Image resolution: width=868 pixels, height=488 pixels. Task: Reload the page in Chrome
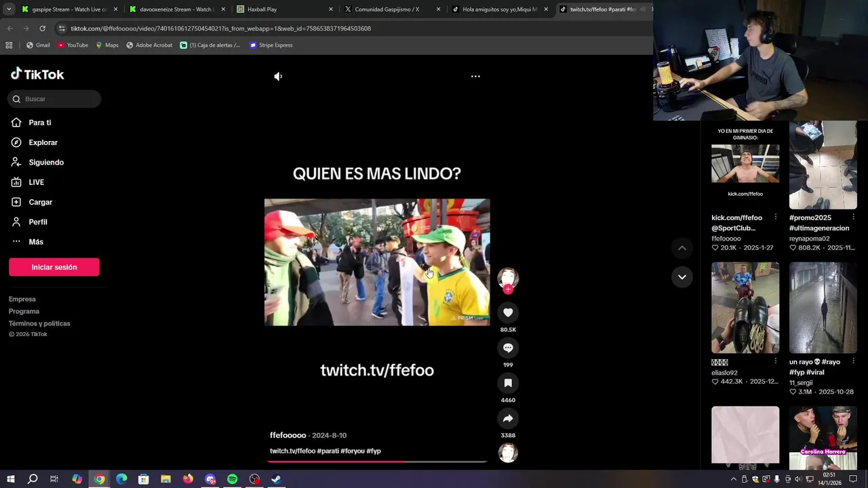point(42,28)
